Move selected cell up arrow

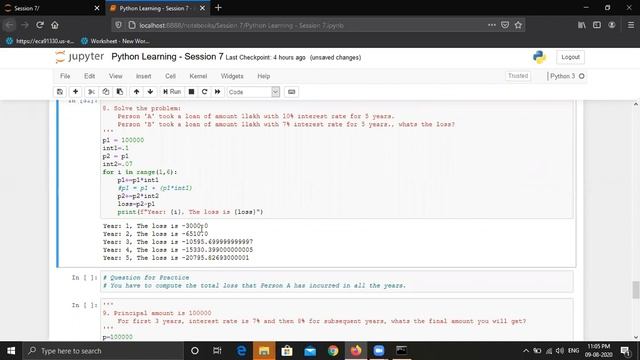pos(136,92)
